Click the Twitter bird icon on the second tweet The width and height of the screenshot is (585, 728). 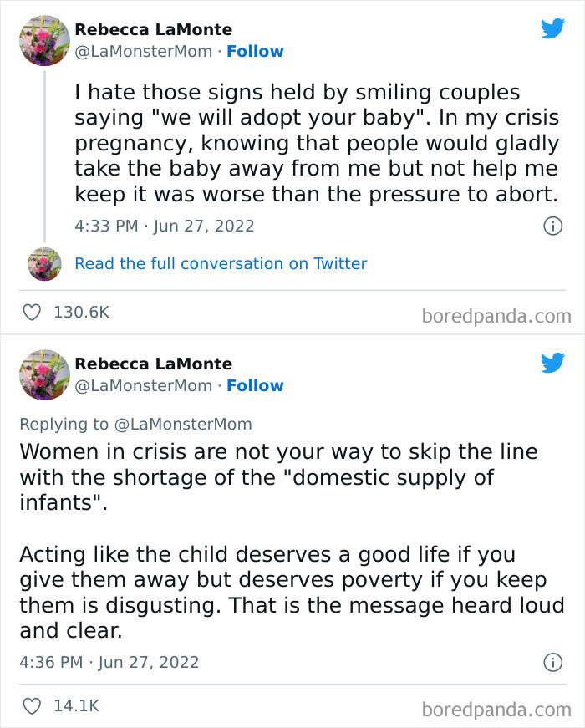[x=552, y=363]
